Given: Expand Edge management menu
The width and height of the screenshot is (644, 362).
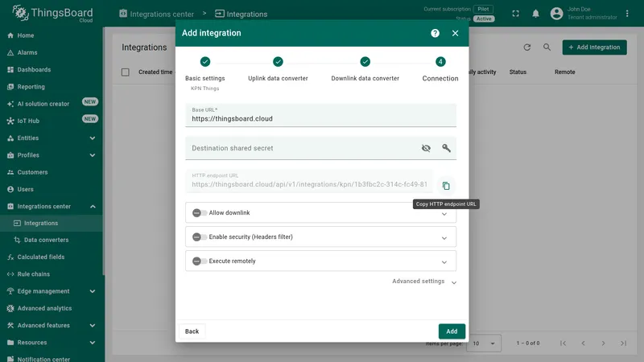Looking at the screenshot, I should point(52,291).
